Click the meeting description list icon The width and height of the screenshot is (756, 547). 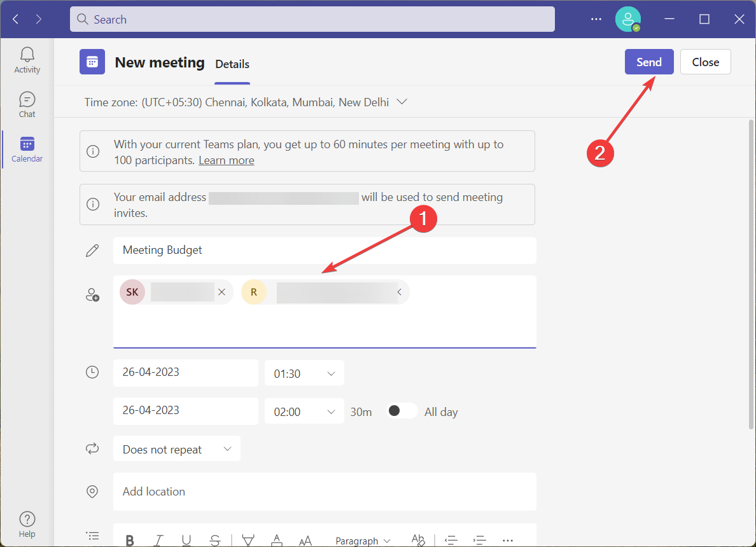coord(92,536)
